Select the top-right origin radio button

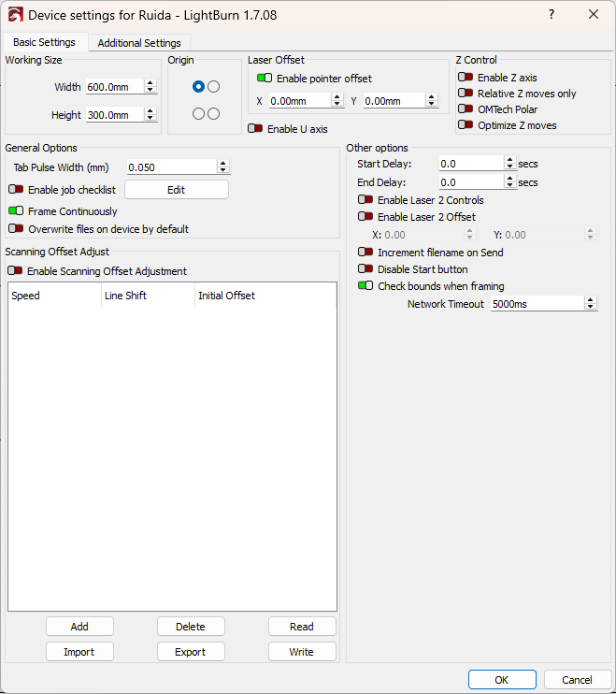click(x=213, y=86)
